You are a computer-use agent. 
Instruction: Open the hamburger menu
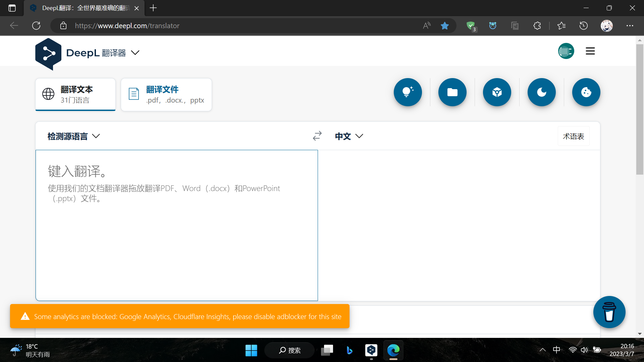[590, 51]
